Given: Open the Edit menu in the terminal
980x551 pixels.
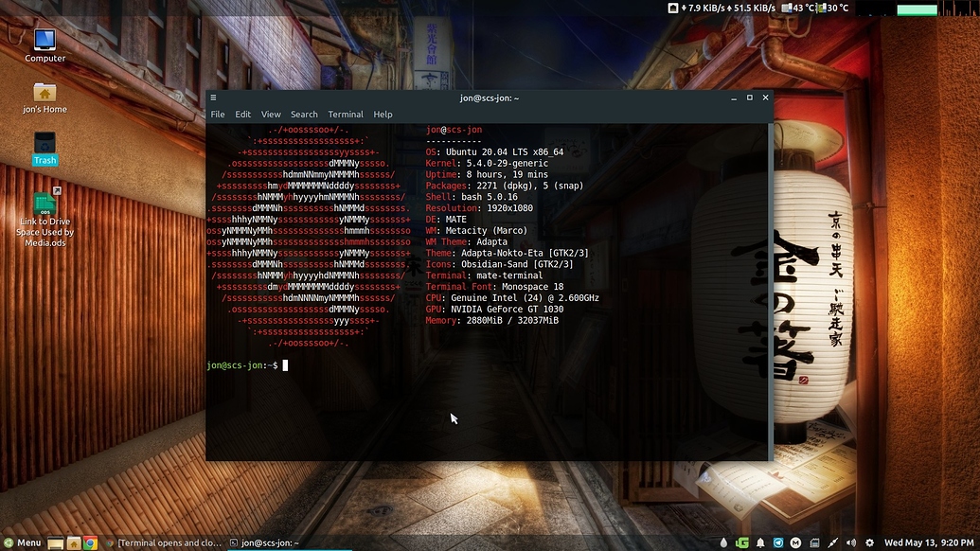Looking at the screenshot, I should pyautogui.click(x=242, y=114).
